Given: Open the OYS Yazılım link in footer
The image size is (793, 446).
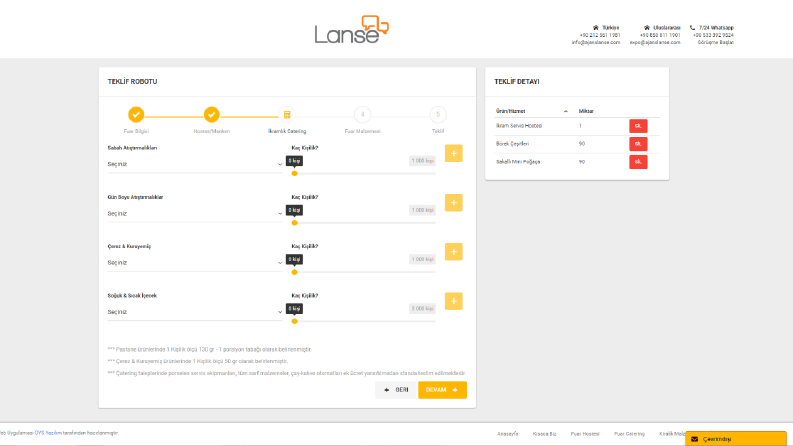Looking at the screenshot, I should (x=48, y=433).
